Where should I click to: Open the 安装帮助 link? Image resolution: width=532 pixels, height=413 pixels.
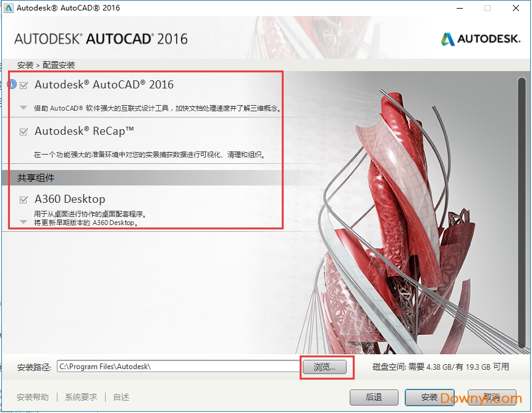pos(32,397)
